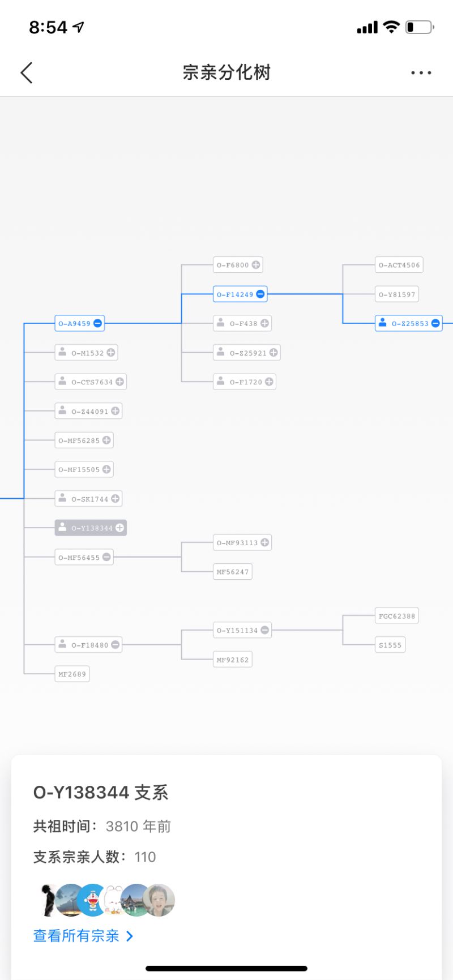Tap person icon on O-SK1744 node
This screenshot has width=453, height=980.
tap(62, 498)
